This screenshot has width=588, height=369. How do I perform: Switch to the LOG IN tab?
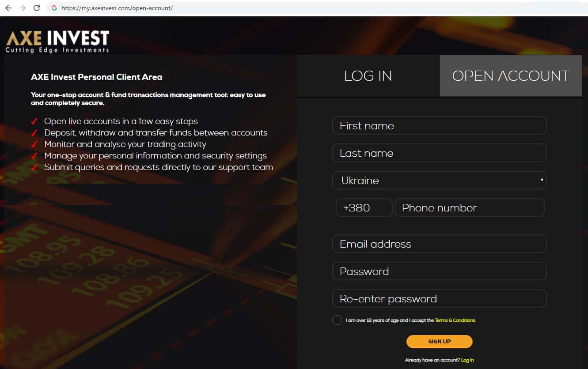pyautogui.click(x=368, y=75)
